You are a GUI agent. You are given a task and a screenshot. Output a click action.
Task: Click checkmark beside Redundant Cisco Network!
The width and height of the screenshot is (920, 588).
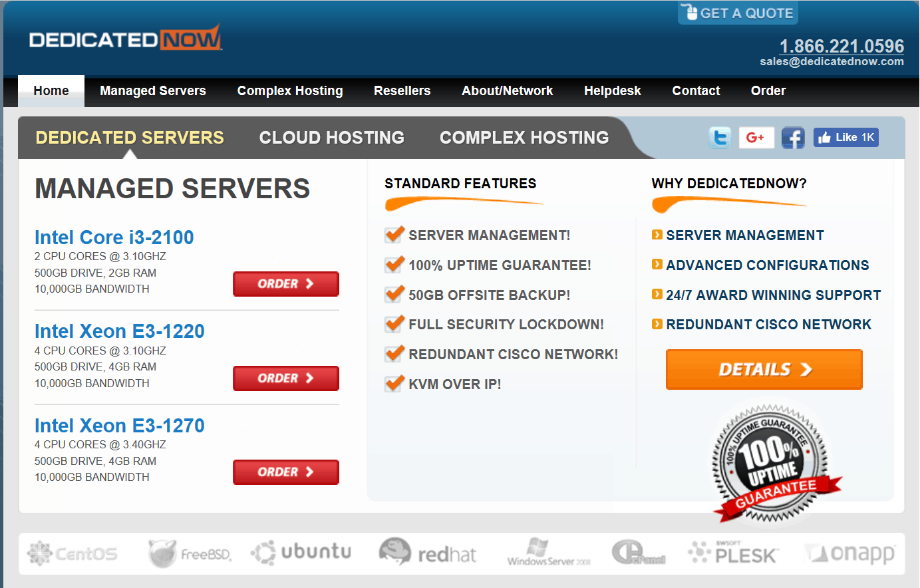pyautogui.click(x=394, y=354)
